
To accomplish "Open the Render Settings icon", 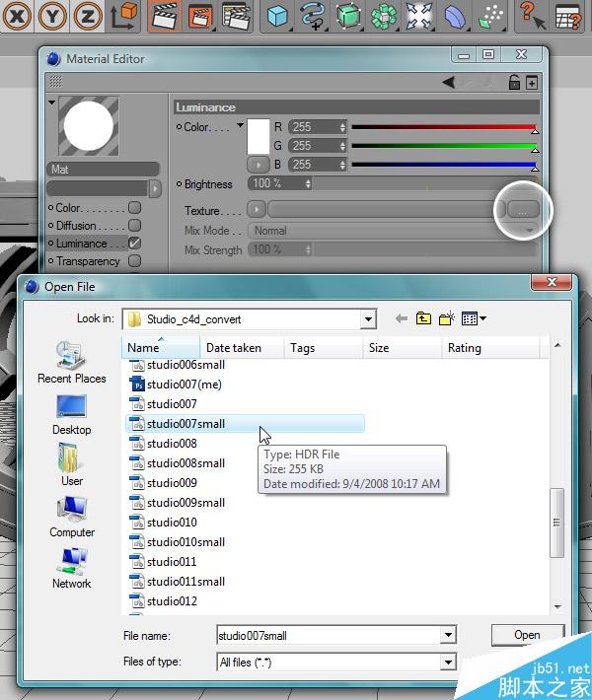I will pos(235,16).
